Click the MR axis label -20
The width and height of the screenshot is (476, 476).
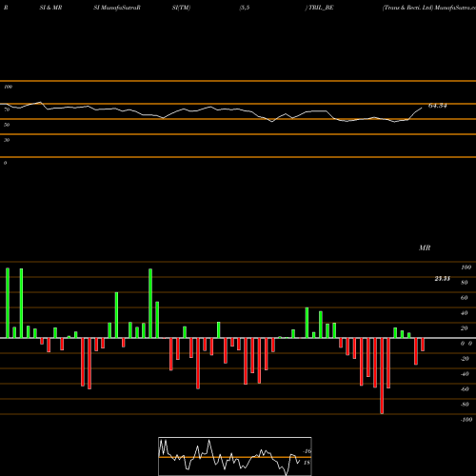[x=465, y=359]
